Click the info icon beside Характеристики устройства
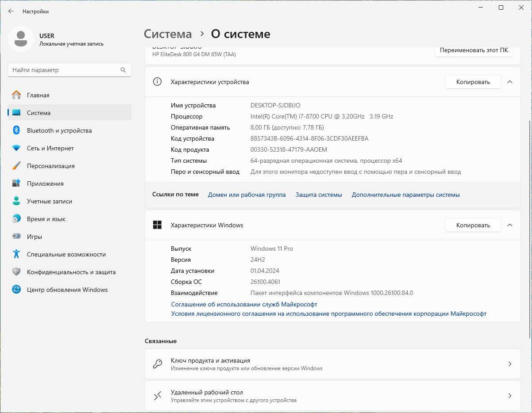Viewport: 532px width, 413px height. (157, 82)
